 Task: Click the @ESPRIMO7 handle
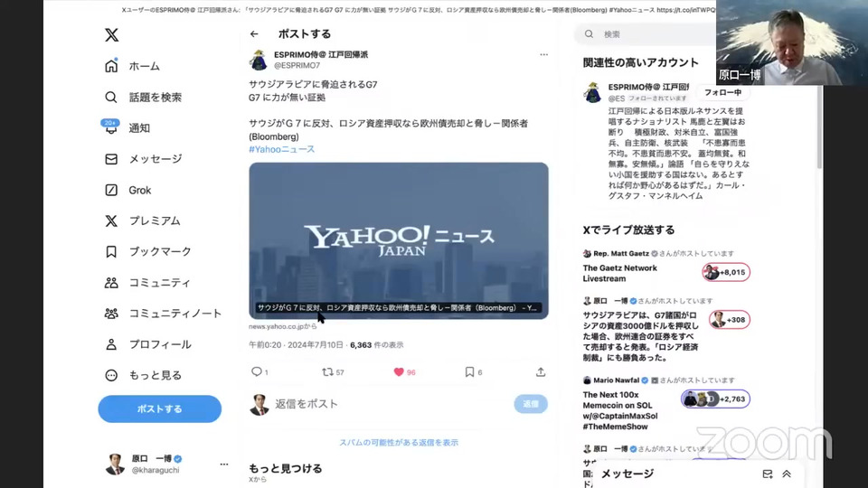(x=297, y=65)
